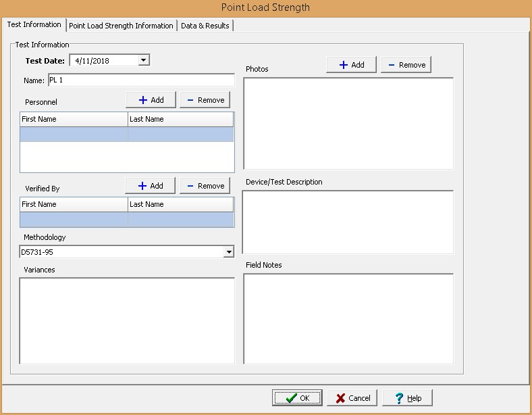Click into the Name text field
Screen dimensions: 532x415
point(140,80)
